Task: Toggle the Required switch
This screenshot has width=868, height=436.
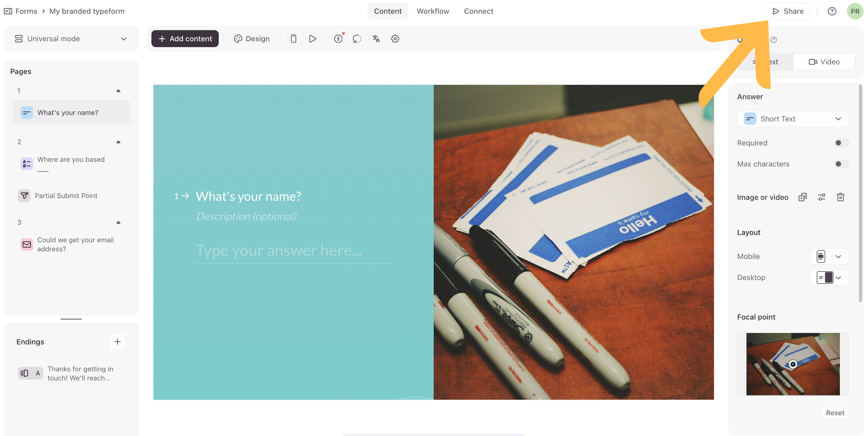Action: point(841,143)
